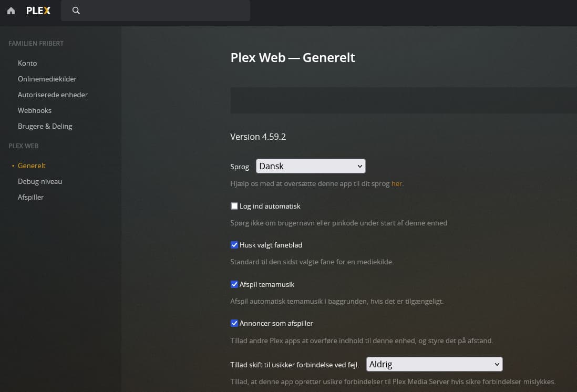Screen dimensions: 577x392
Task: Open Debug-niveau settings
Action: [40, 181]
